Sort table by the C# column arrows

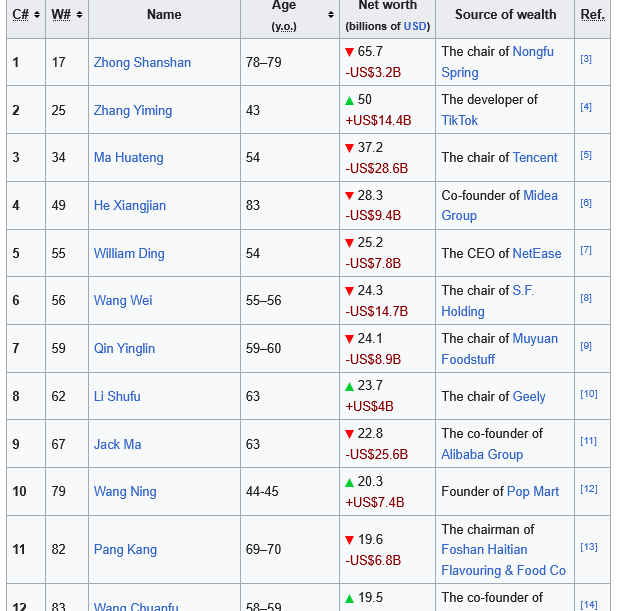click(37, 15)
